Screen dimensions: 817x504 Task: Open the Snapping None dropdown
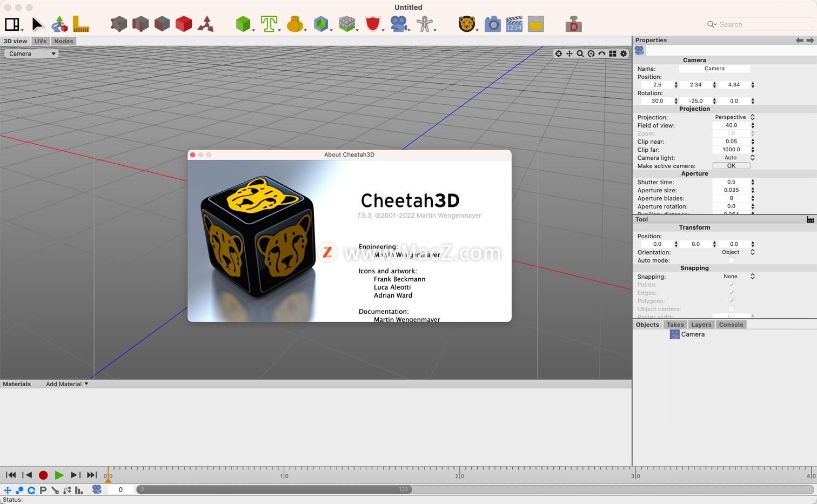point(734,277)
